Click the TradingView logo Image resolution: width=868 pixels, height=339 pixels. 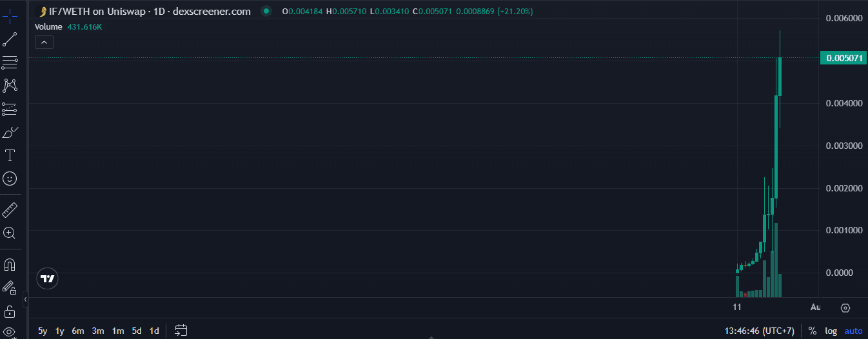(x=47, y=278)
